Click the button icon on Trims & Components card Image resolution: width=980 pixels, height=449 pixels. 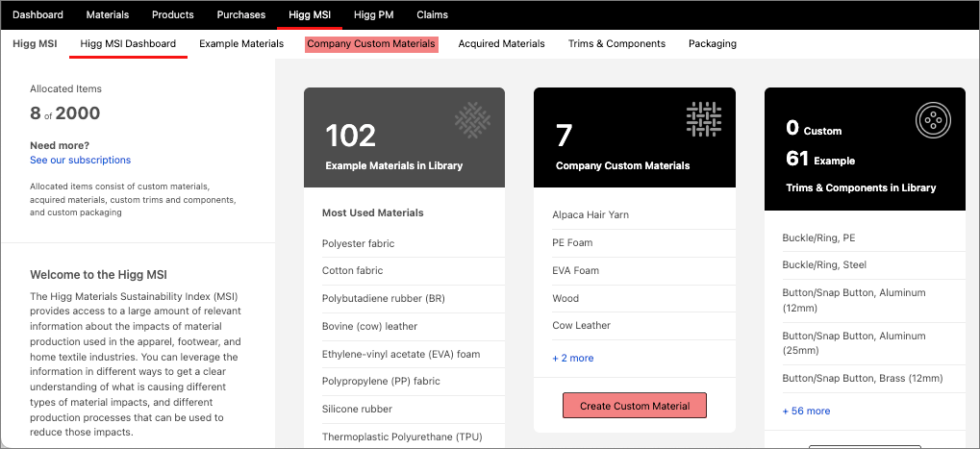[x=934, y=120]
